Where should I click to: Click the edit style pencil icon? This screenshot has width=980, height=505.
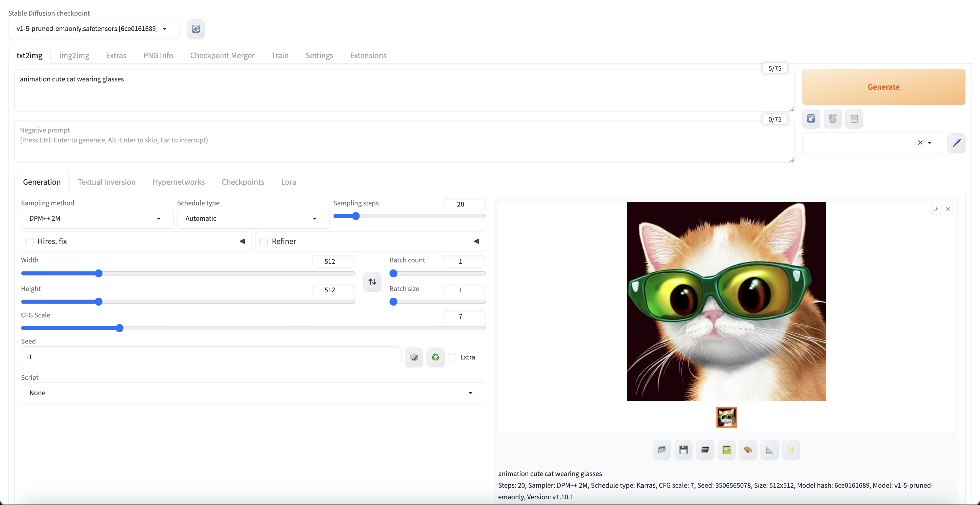[x=956, y=143]
